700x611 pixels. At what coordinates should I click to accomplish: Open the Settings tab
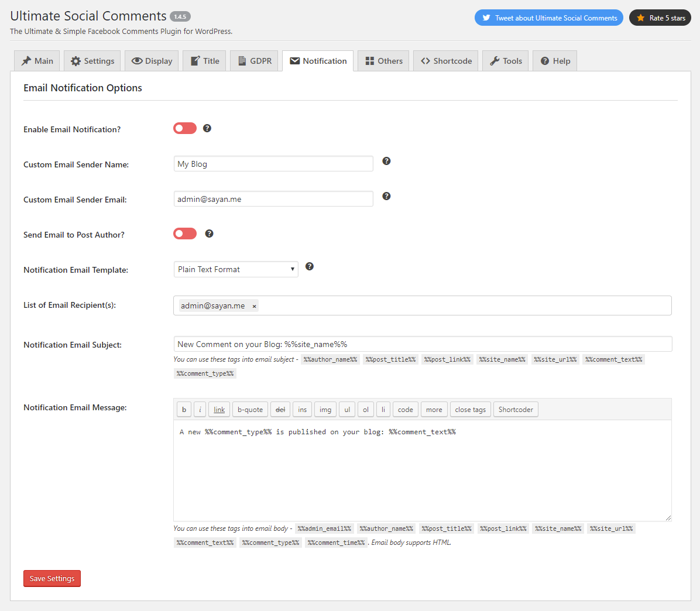pos(92,61)
